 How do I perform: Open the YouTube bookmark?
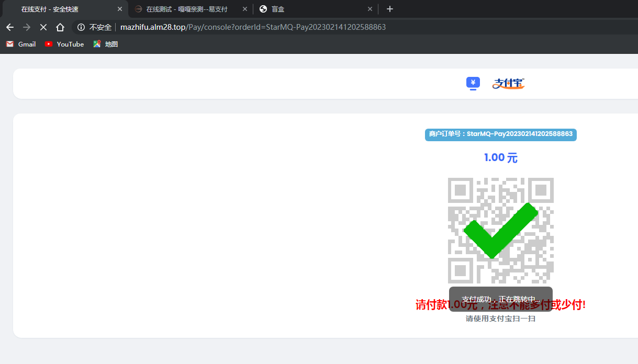(64, 44)
